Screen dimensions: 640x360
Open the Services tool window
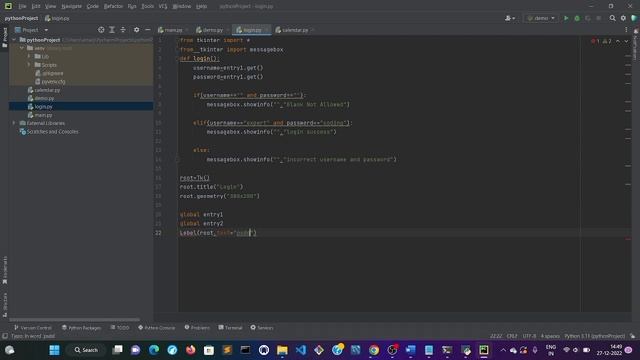262,328
